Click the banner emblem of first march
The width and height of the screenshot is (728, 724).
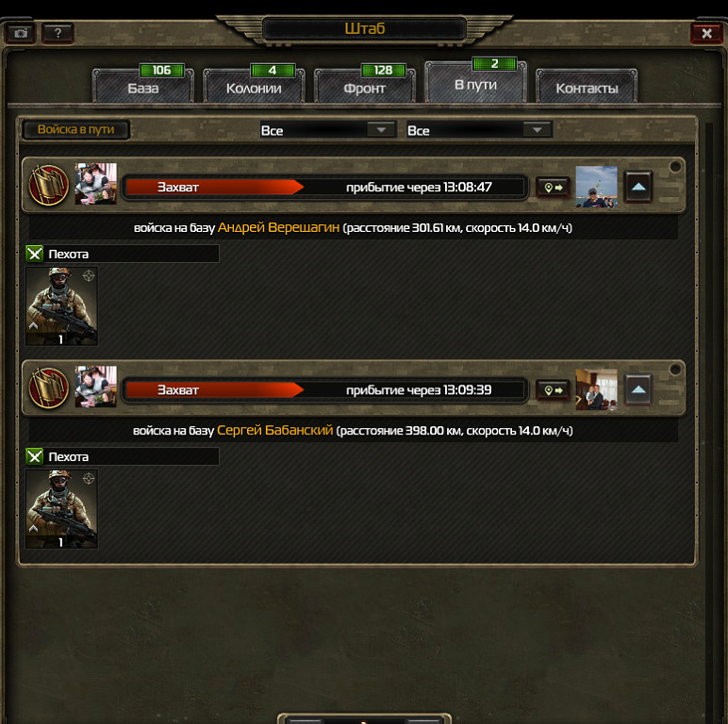click(x=48, y=186)
